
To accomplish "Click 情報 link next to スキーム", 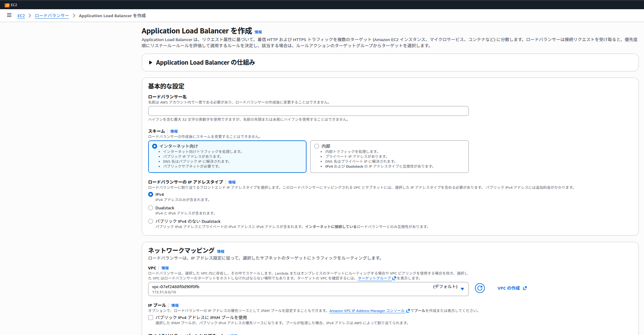I will 174,131.
